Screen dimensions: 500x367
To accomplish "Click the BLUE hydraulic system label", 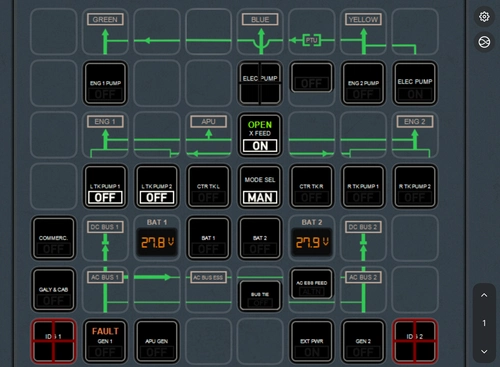I will coord(260,19).
